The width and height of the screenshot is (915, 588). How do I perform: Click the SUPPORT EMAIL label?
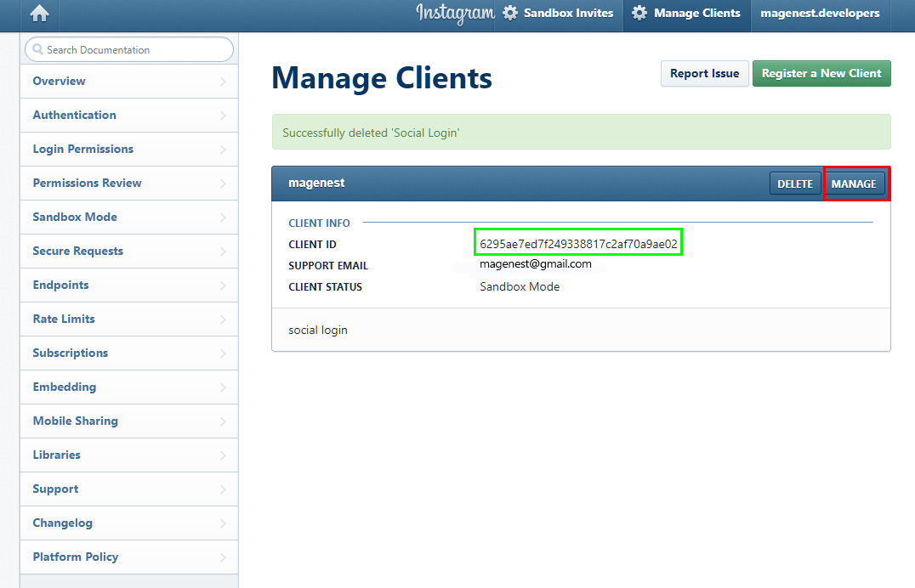pyautogui.click(x=328, y=265)
